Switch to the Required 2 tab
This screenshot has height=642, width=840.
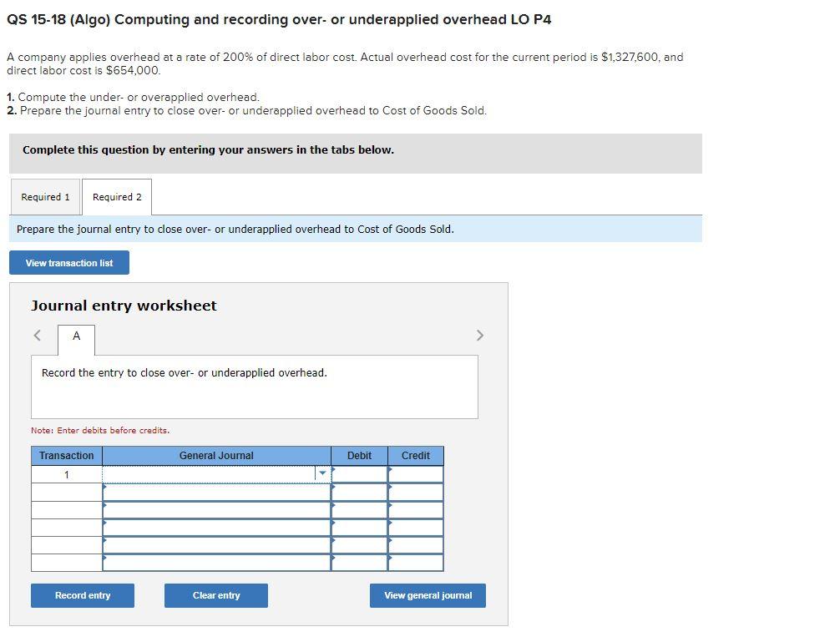117,197
